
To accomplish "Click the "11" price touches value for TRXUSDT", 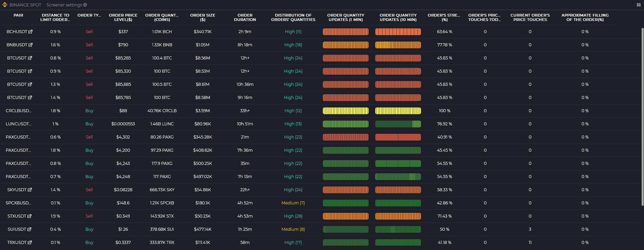I will 530,242.
